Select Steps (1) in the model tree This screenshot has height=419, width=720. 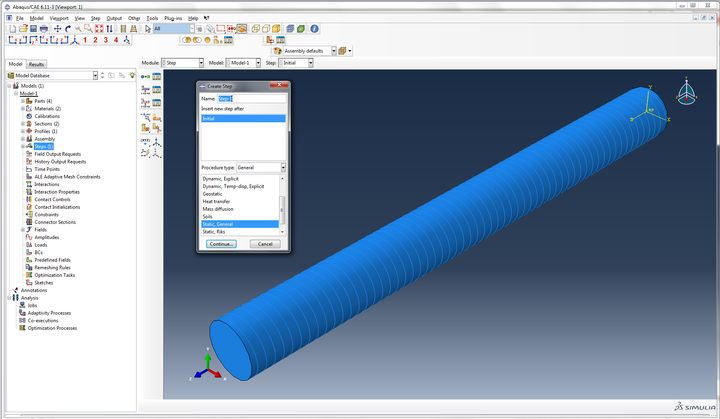coord(44,147)
